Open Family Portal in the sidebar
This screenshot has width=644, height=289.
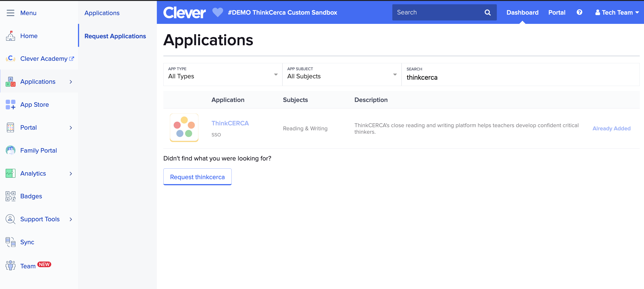click(38, 151)
